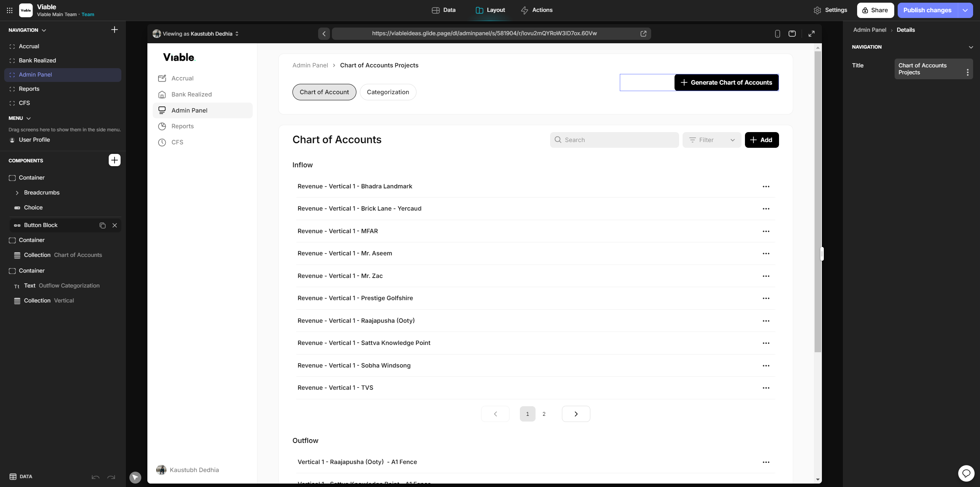Open Accrual in app side menu
The height and width of the screenshot is (487, 980).
pyautogui.click(x=203, y=78)
